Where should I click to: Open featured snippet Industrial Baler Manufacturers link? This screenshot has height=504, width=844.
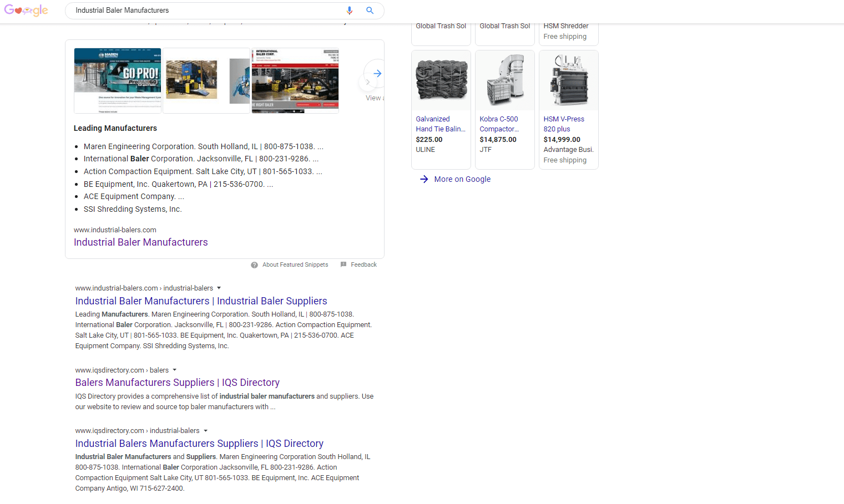[140, 242]
